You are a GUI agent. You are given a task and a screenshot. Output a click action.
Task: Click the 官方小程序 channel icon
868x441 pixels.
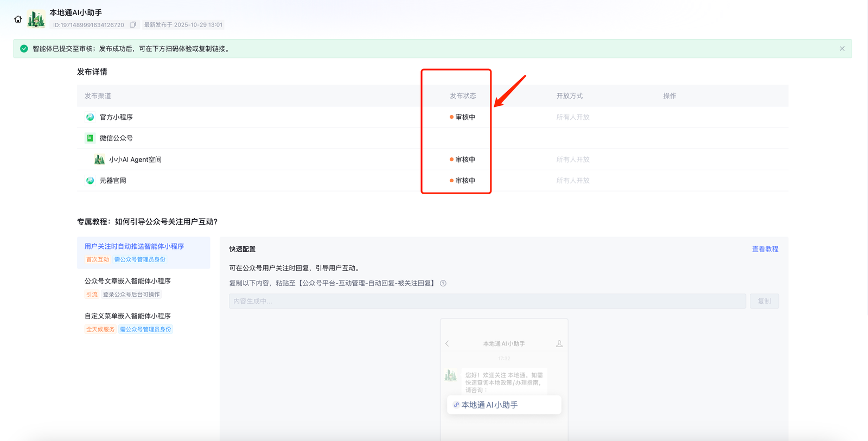[x=90, y=117]
